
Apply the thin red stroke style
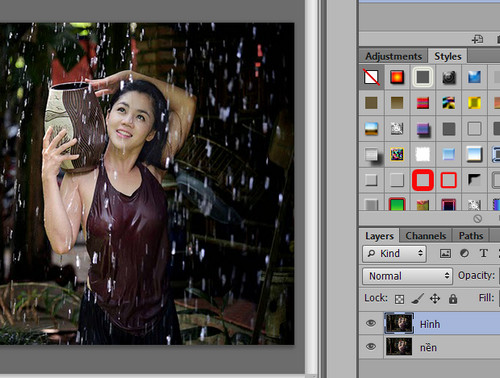point(449,180)
